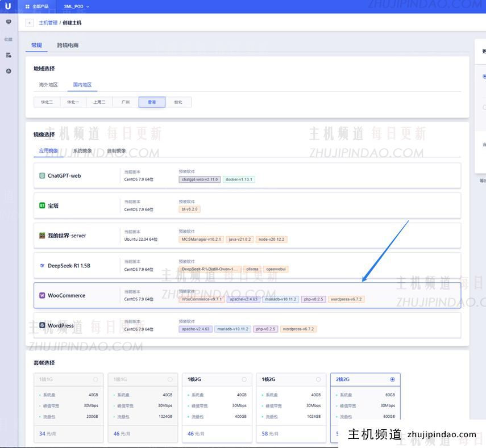Open the round dashboard icon in the sidebar
The image size is (486, 448).
coord(9,71)
